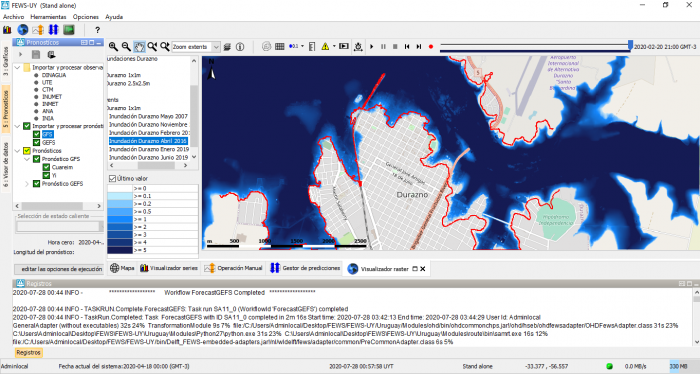Toggle the Cuareim checkbox
Image resolution: width=700 pixels, height=374 pixels.
pos(46,167)
